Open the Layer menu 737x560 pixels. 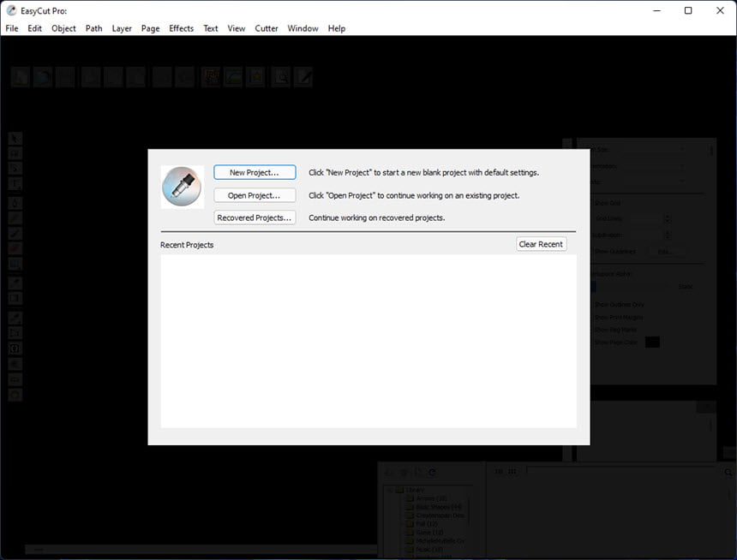tap(122, 28)
